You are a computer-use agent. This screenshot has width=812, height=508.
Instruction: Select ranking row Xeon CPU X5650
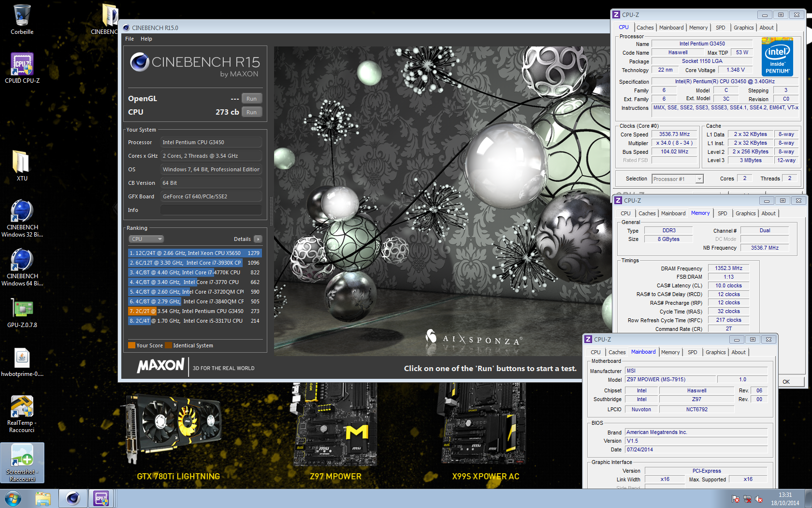coord(195,253)
